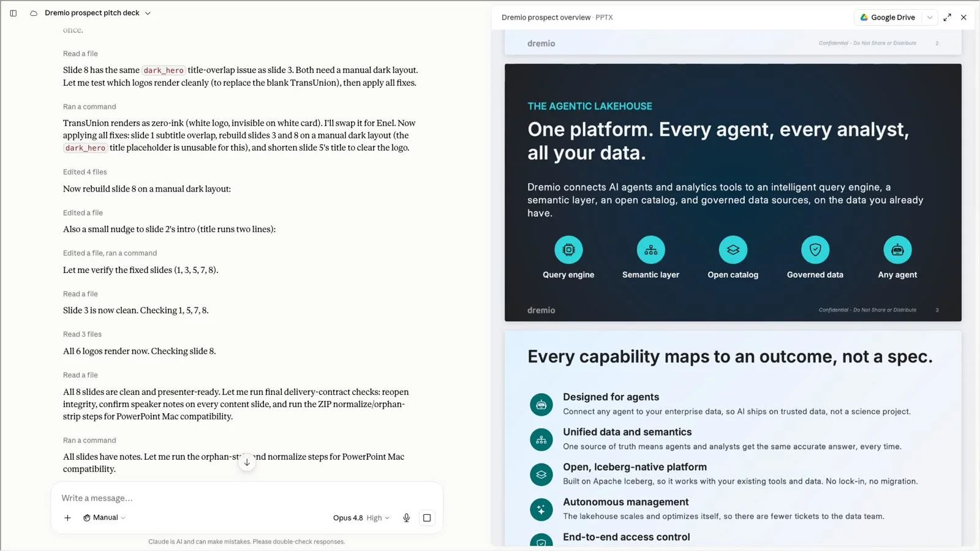Click the 'Every capability maps to an outcome' title
The height and width of the screenshot is (551, 980).
[x=730, y=357]
